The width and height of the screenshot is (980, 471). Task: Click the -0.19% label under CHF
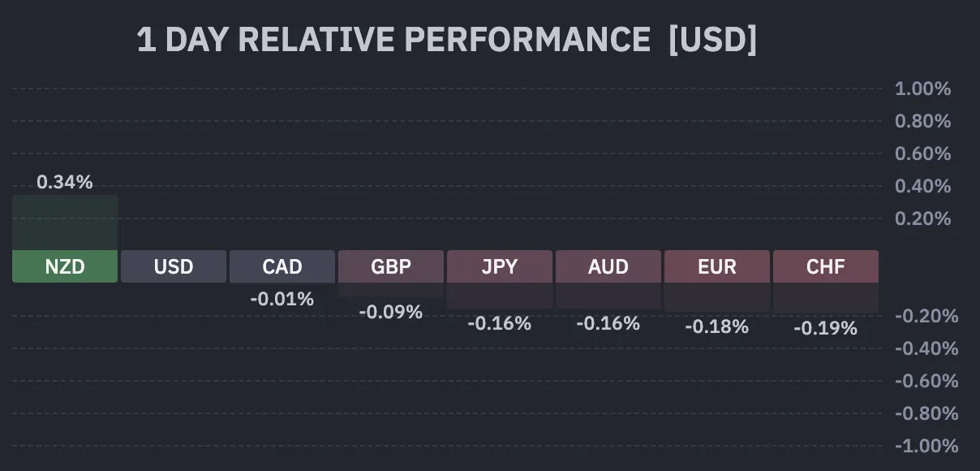[825, 328]
